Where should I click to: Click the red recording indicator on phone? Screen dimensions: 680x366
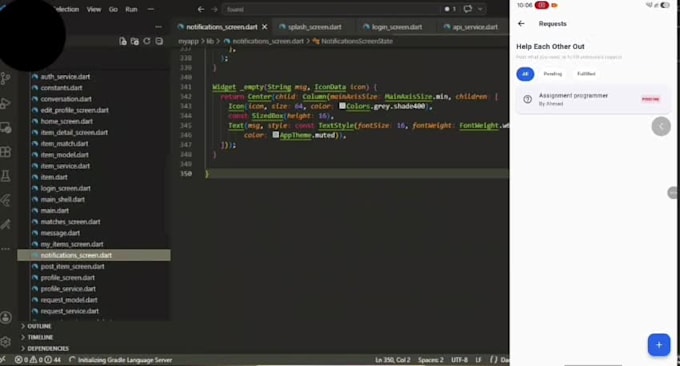click(542, 5)
